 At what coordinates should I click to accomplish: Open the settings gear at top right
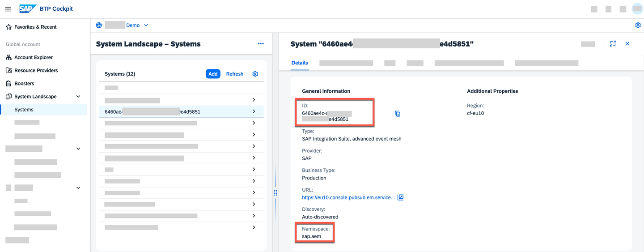(x=638, y=25)
